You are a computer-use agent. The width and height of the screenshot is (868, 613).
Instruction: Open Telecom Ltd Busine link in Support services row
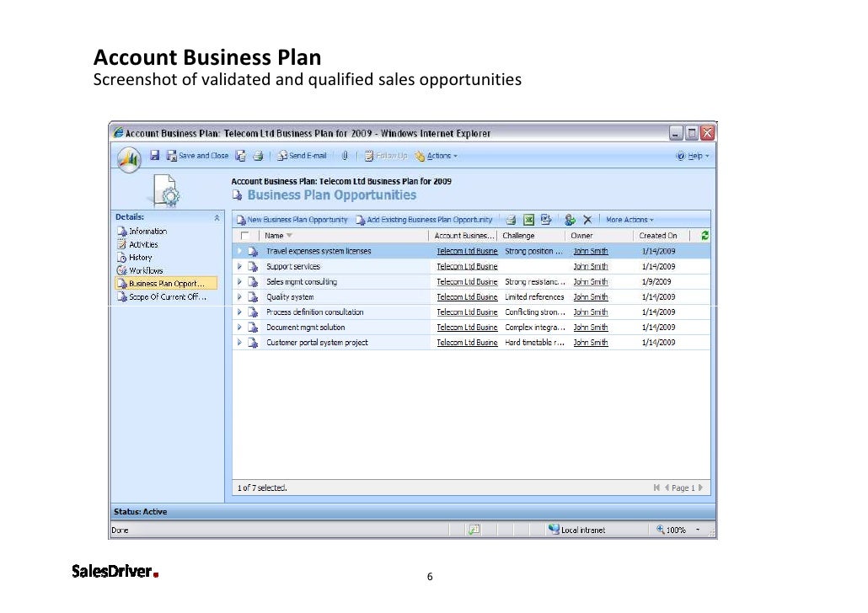point(467,267)
